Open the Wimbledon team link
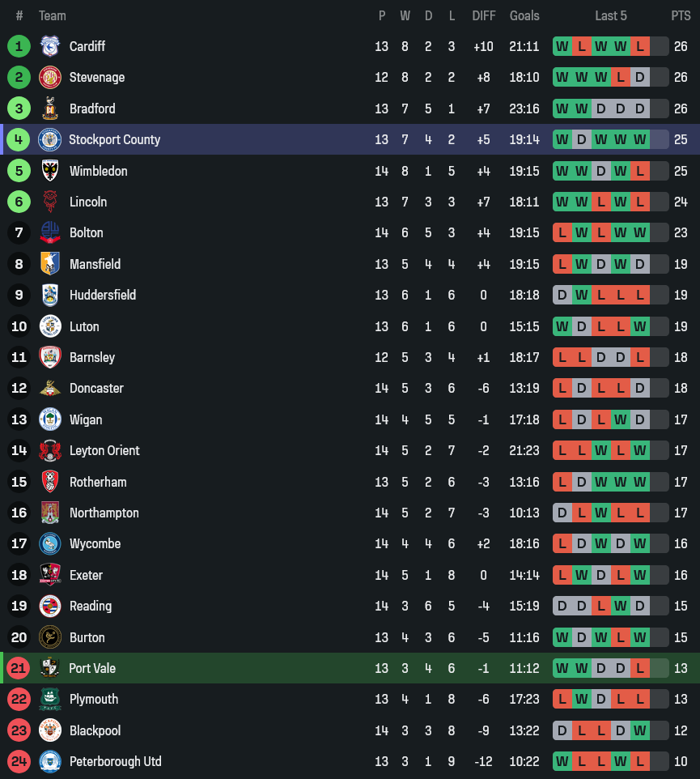 98,171
